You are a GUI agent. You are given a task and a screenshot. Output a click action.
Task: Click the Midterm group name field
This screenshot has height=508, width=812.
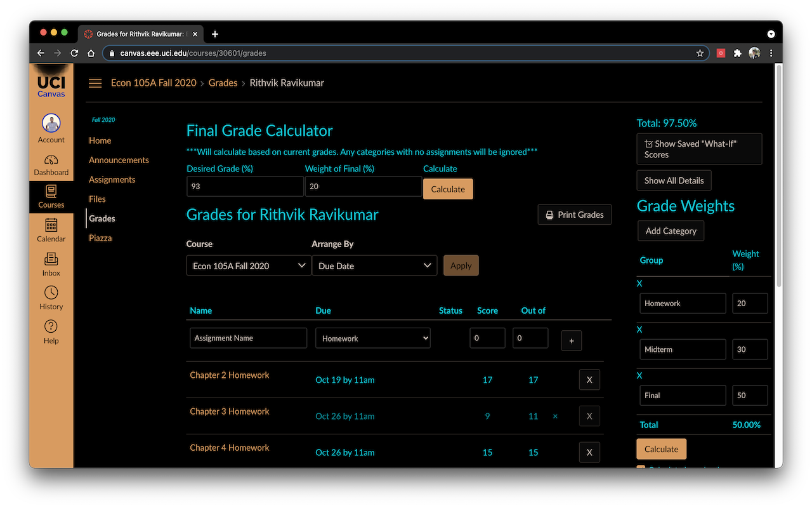coord(683,349)
